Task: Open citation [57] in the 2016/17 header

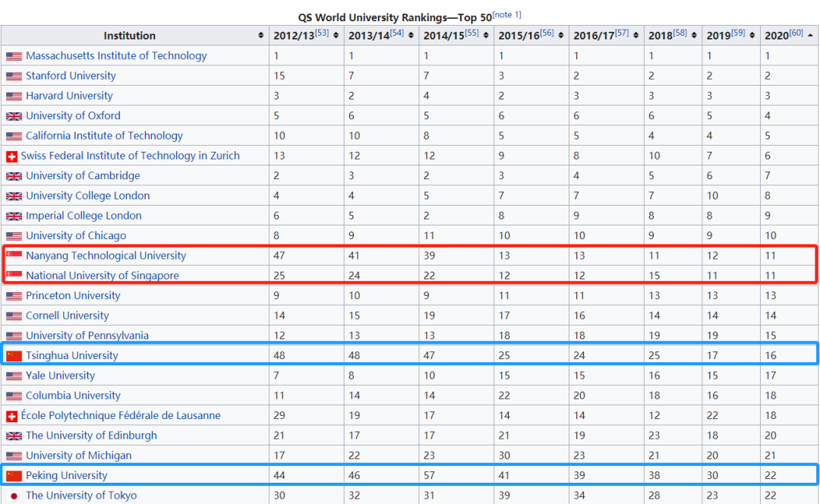Action: 622,33
